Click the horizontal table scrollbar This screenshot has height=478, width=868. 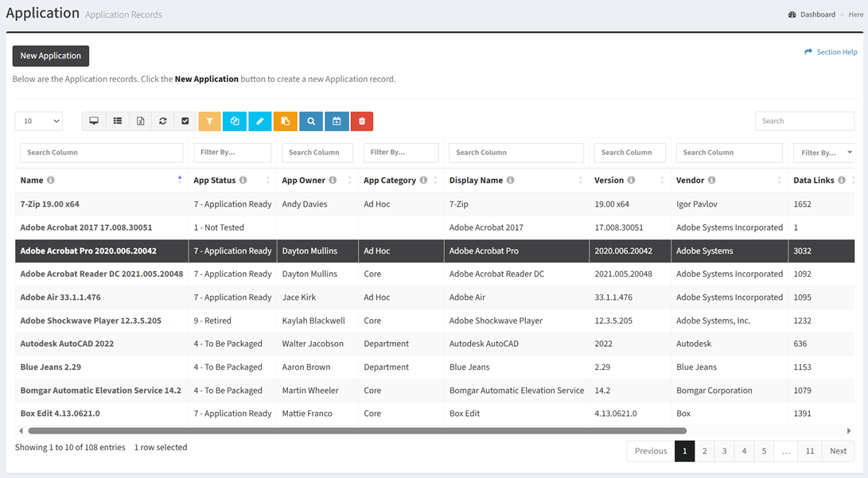(356, 431)
